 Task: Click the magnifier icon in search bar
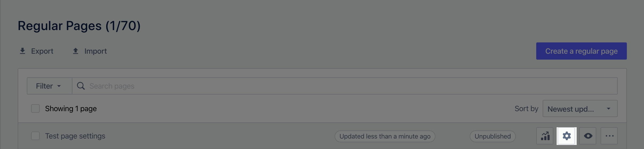point(81,86)
